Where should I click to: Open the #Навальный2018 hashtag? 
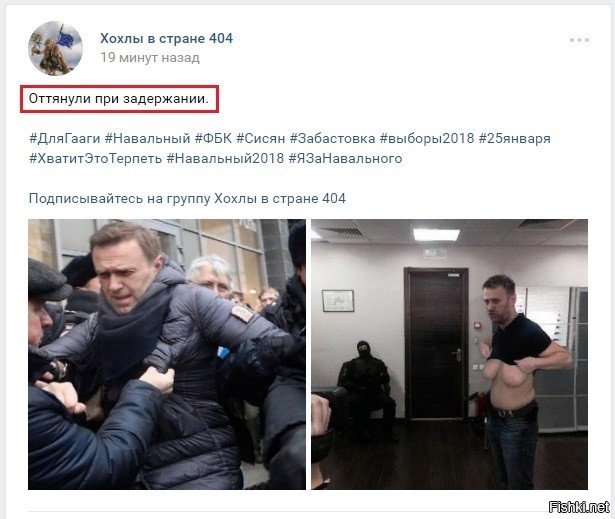(225, 158)
